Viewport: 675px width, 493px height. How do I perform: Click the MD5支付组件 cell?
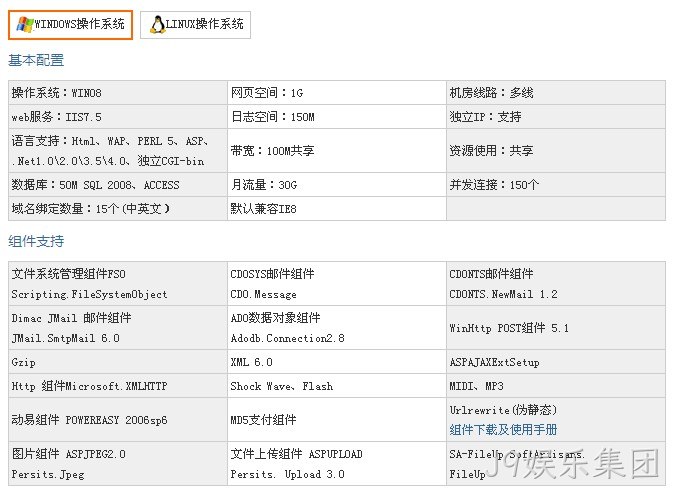click(x=337, y=420)
